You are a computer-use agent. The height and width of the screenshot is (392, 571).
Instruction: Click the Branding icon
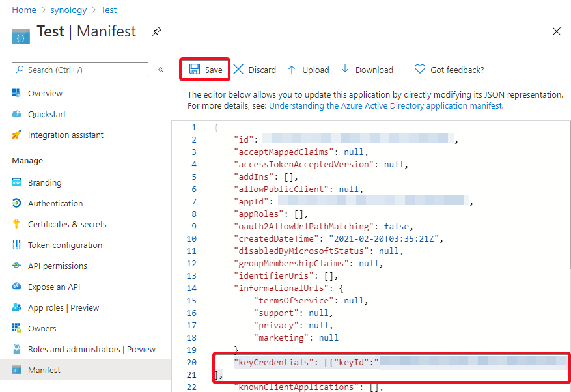(x=16, y=182)
